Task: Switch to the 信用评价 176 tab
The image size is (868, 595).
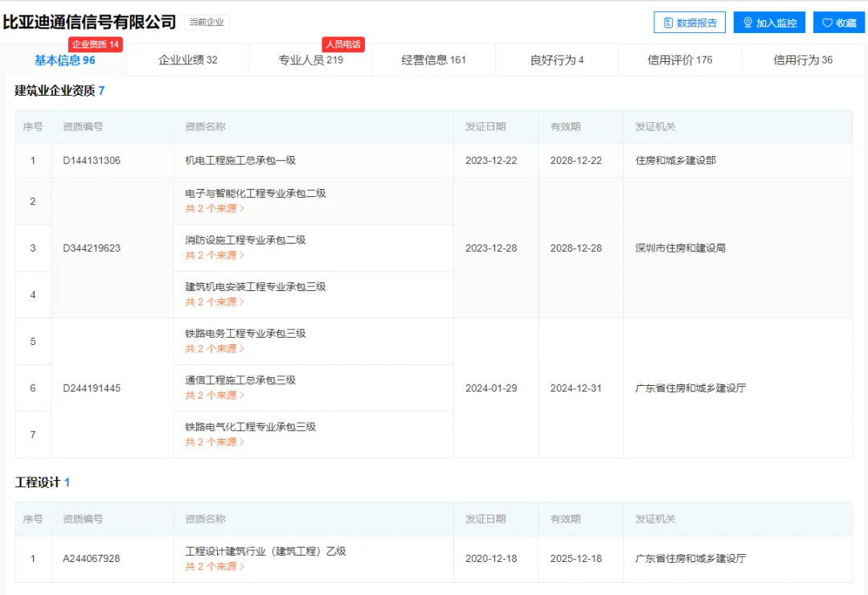Action: click(x=679, y=60)
